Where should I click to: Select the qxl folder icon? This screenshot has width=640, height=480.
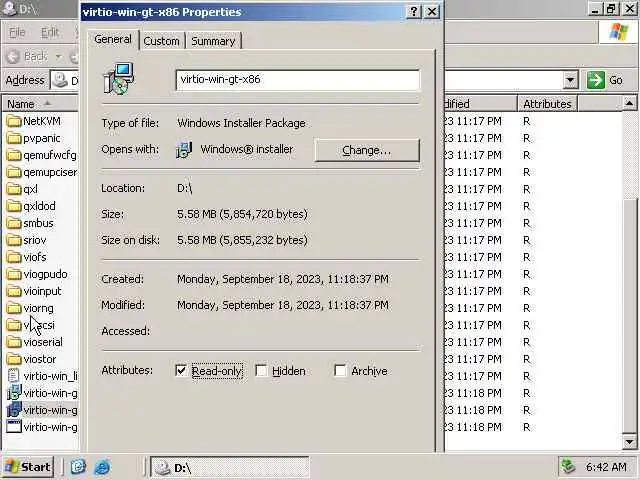coord(14,189)
